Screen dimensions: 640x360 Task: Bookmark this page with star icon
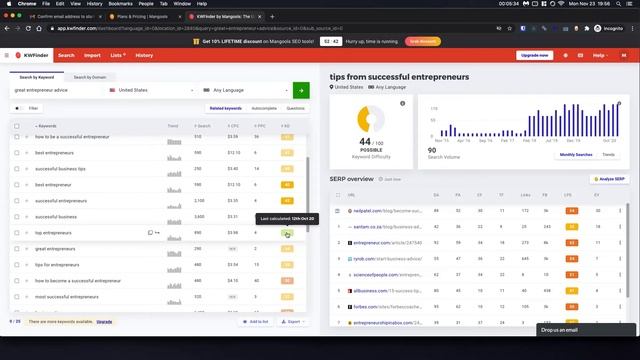click(509, 29)
